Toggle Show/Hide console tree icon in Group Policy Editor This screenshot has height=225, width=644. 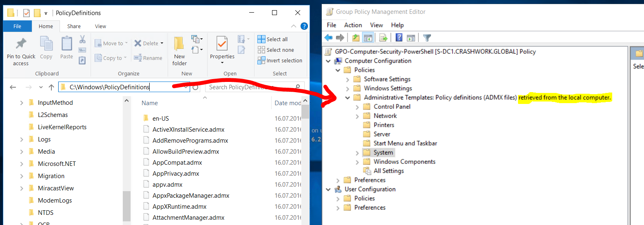tap(368, 38)
